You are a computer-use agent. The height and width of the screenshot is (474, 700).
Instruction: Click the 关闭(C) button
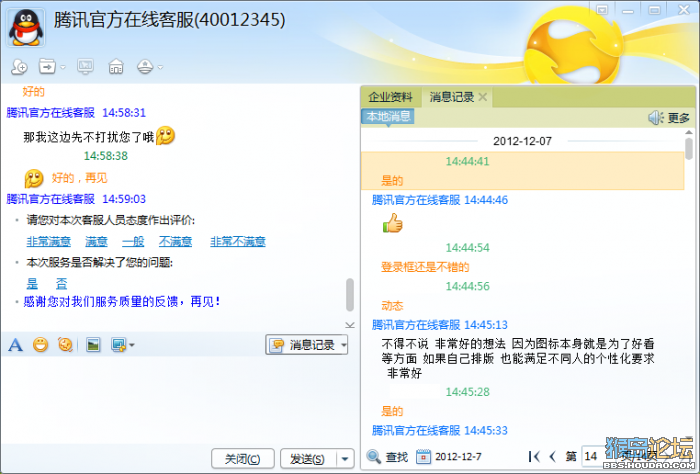pos(242,459)
